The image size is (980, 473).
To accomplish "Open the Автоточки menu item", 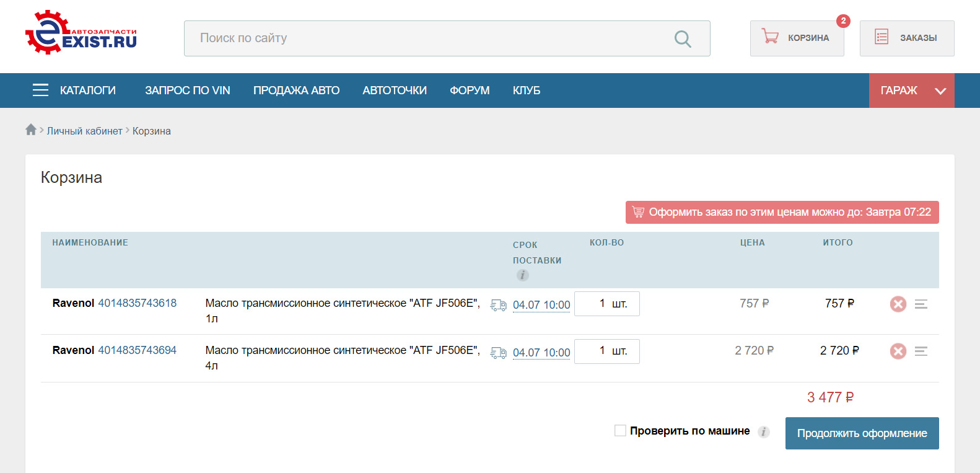I will [395, 91].
